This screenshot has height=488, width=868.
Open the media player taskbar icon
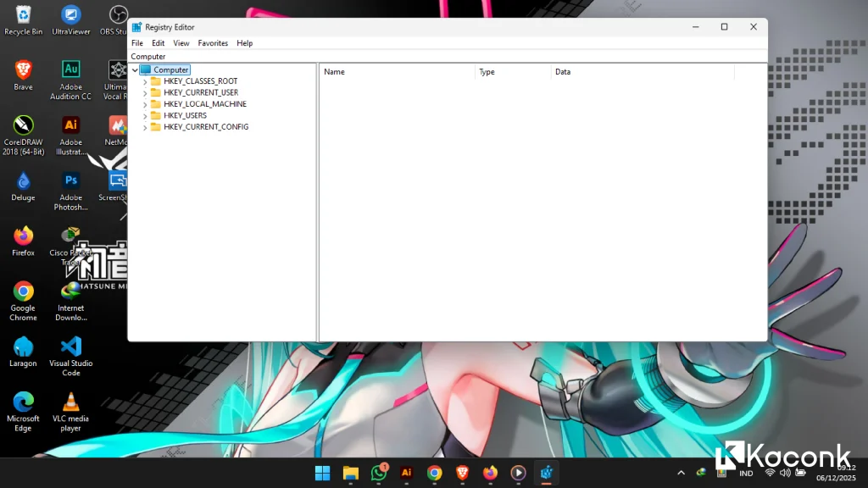(x=518, y=473)
